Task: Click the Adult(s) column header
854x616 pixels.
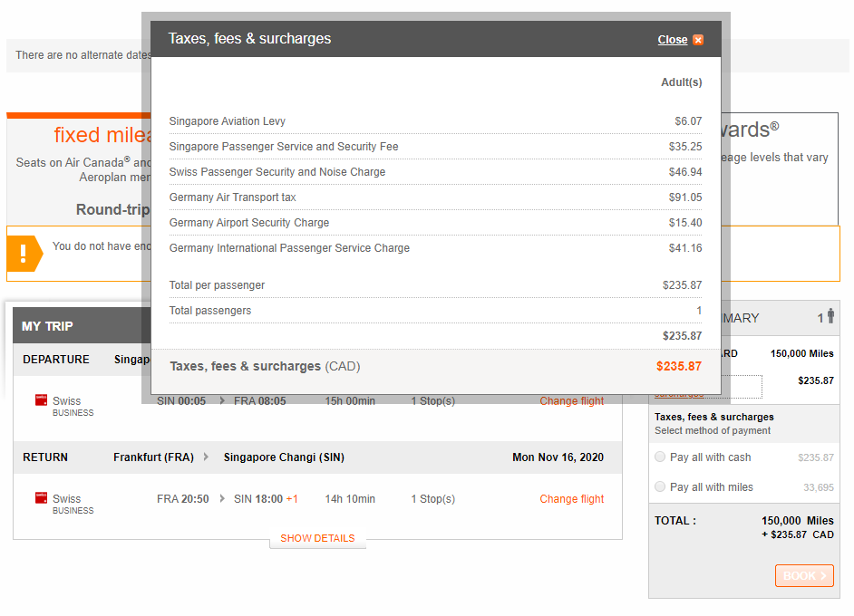Action: coord(682,82)
